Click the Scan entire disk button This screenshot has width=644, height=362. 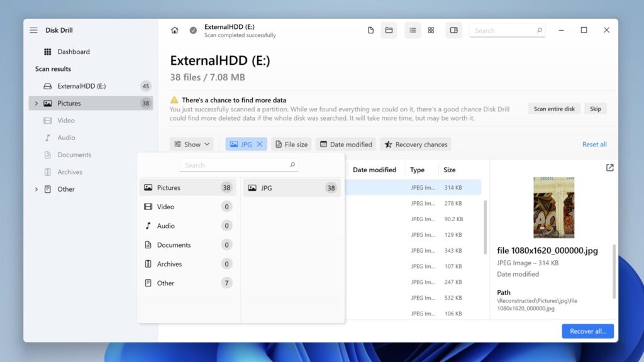[x=553, y=108]
